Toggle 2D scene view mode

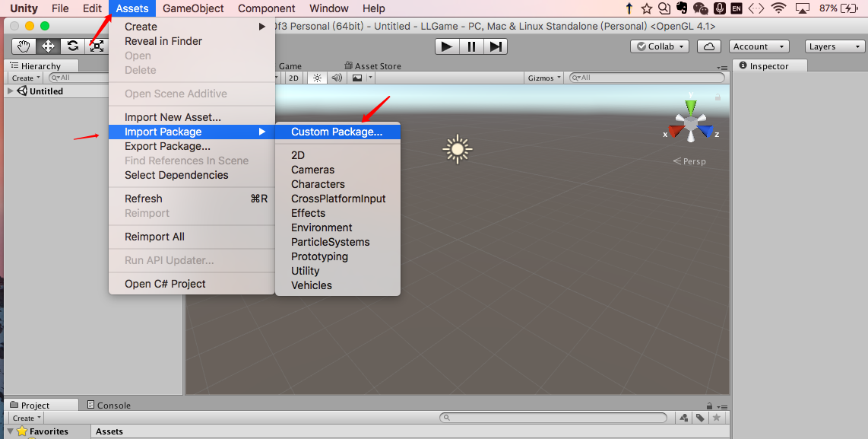point(293,78)
